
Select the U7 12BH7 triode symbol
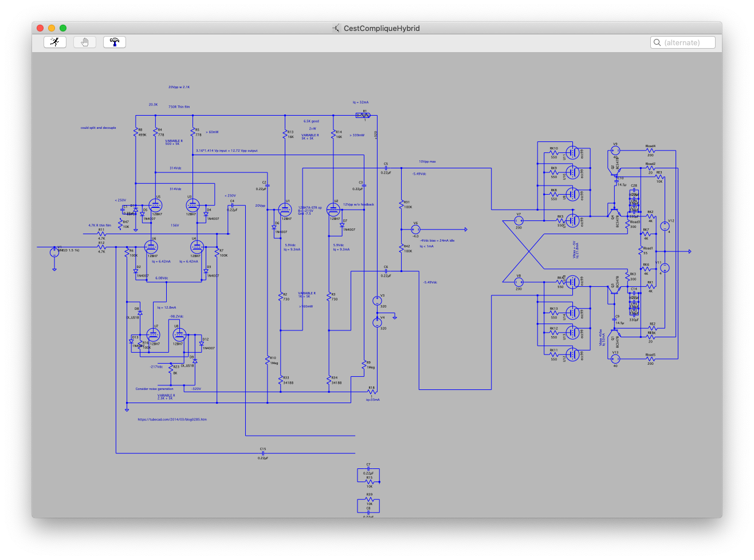tap(153, 334)
